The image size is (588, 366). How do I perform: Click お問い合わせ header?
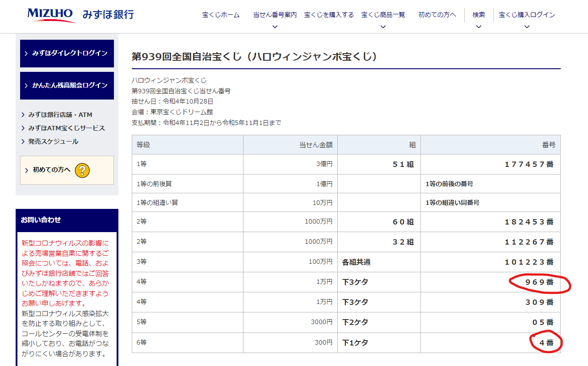(x=67, y=220)
